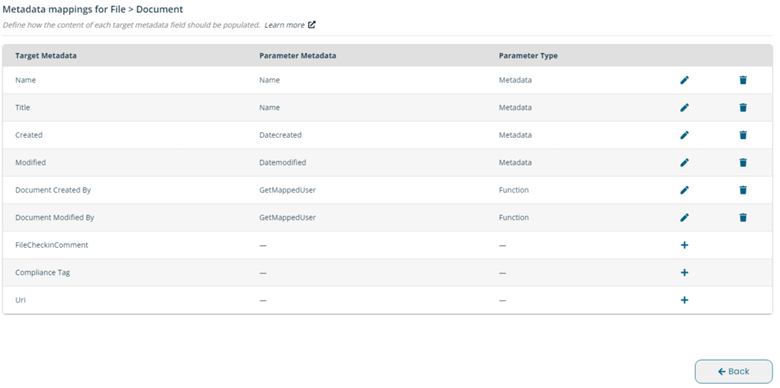Add mapping for Uri
780x388 pixels.
pos(684,300)
